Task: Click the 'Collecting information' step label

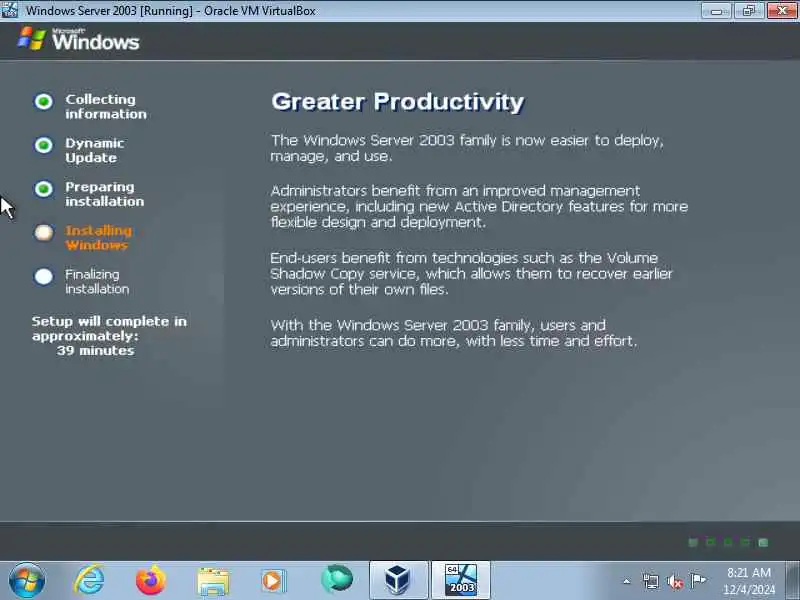Action: tap(106, 107)
